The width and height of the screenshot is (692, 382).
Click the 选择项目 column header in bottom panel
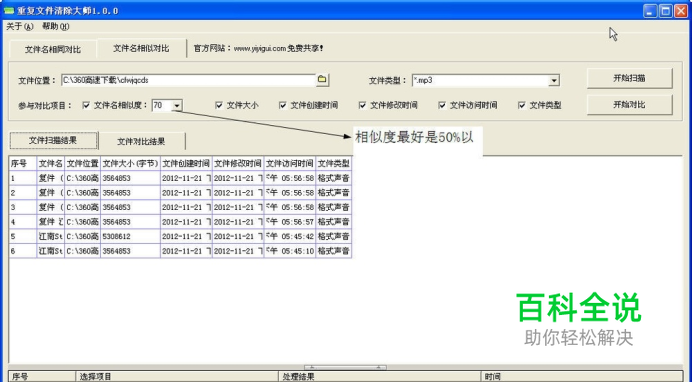click(177, 377)
